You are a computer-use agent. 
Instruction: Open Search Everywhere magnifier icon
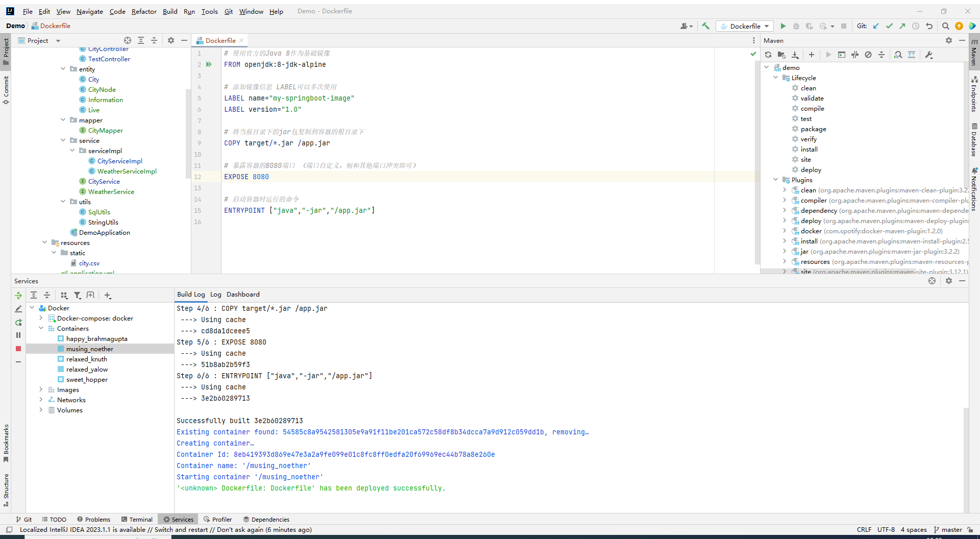(x=945, y=26)
